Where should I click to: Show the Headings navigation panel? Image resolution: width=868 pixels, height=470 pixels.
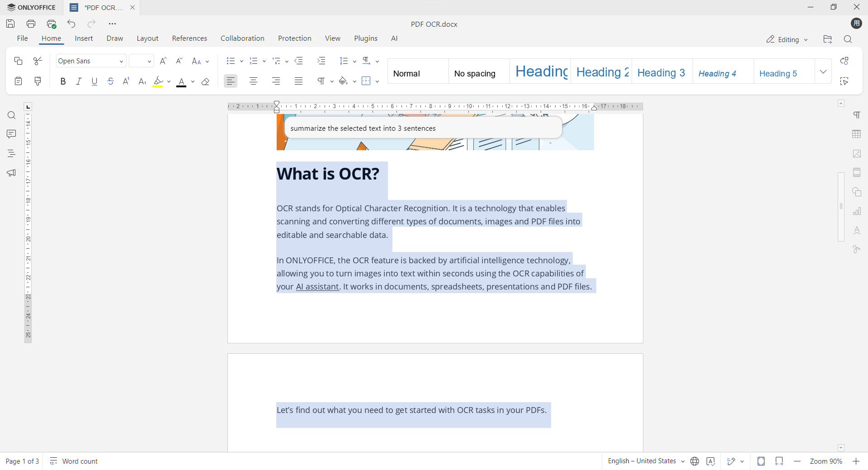11,153
